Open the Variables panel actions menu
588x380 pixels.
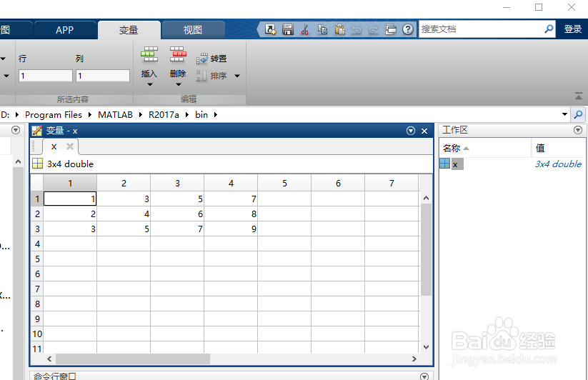point(411,131)
